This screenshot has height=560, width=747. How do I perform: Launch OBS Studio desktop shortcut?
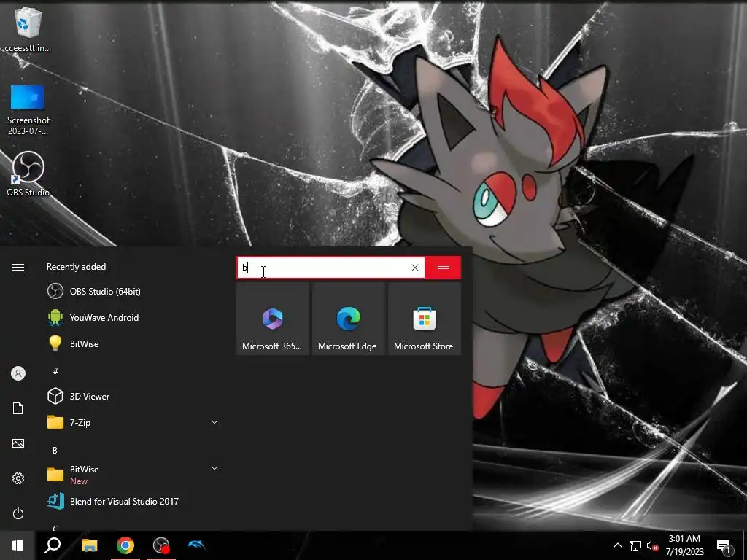28,174
